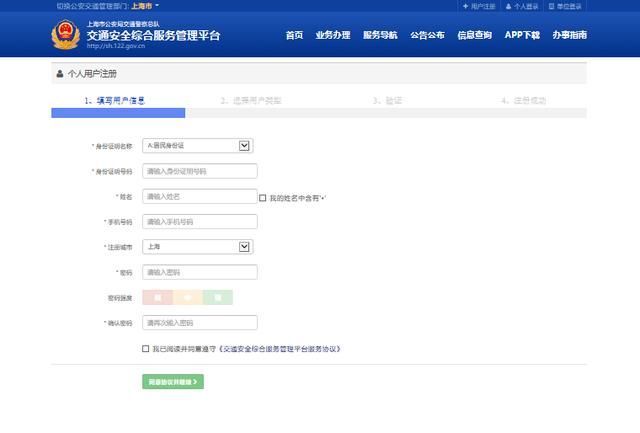640x433 pixels.
Task: Click the 姓名 name input field
Action: click(200, 196)
